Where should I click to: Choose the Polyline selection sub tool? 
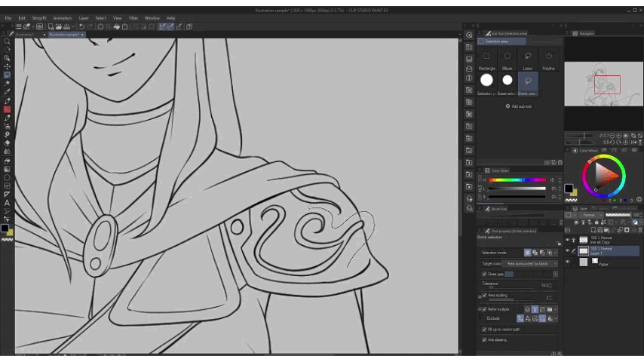[x=548, y=57]
